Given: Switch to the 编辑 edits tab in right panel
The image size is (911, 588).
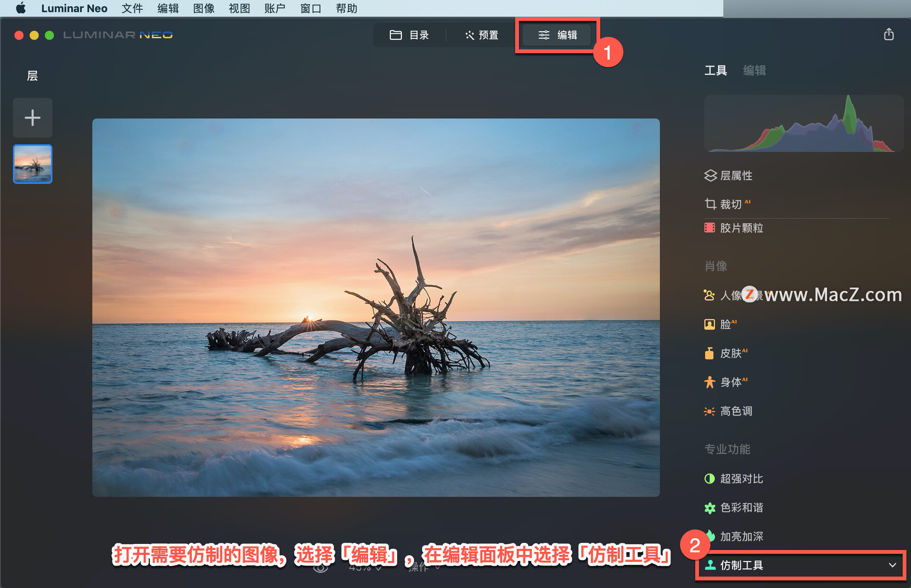Looking at the screenshot, I should (754, 71).
